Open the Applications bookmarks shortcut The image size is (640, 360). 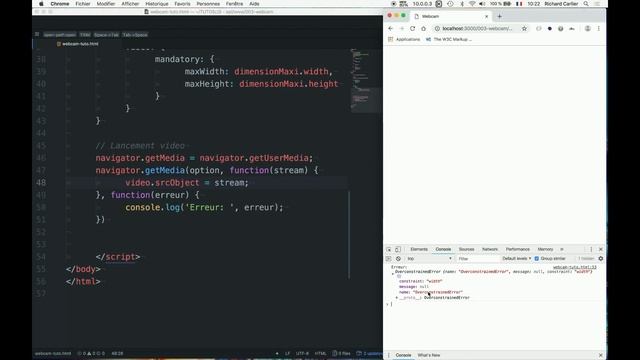click(404, 39)
